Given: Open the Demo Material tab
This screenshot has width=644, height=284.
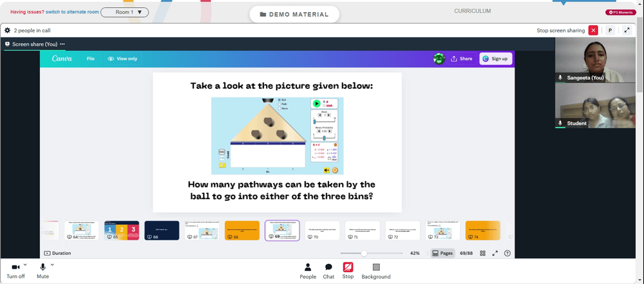Looking at the screenshot, I should point(294,14).
